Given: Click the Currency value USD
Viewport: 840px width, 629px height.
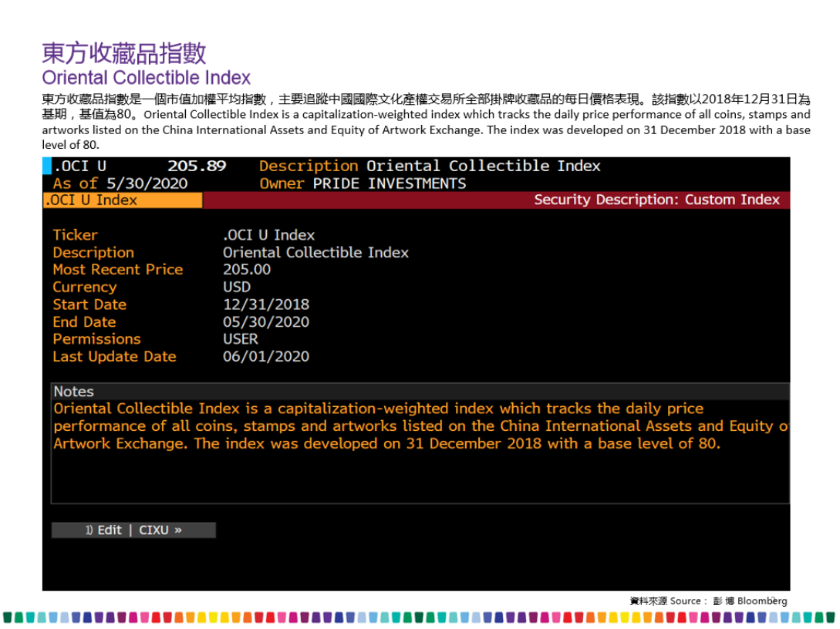Looking at the screenshot, I should [237, 287].
